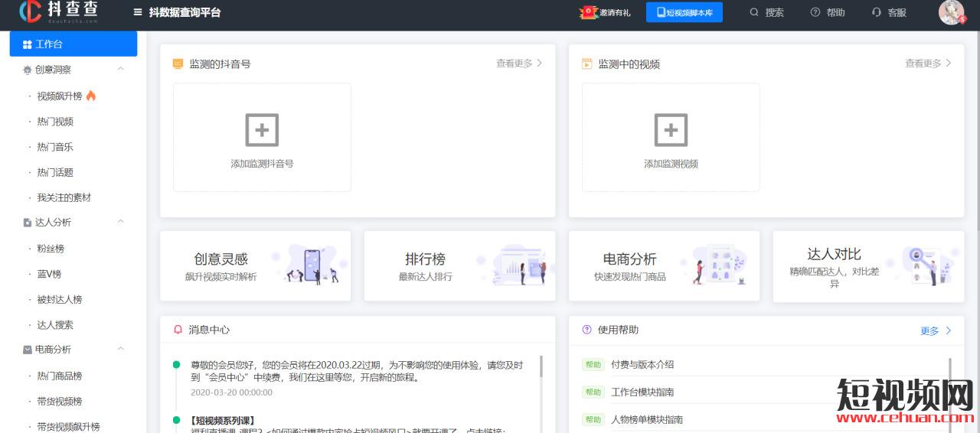The height and width of the screenshot is (433, 980).
Task: Collapse the 电商分析 sidebar section
Action: (120, 349)
